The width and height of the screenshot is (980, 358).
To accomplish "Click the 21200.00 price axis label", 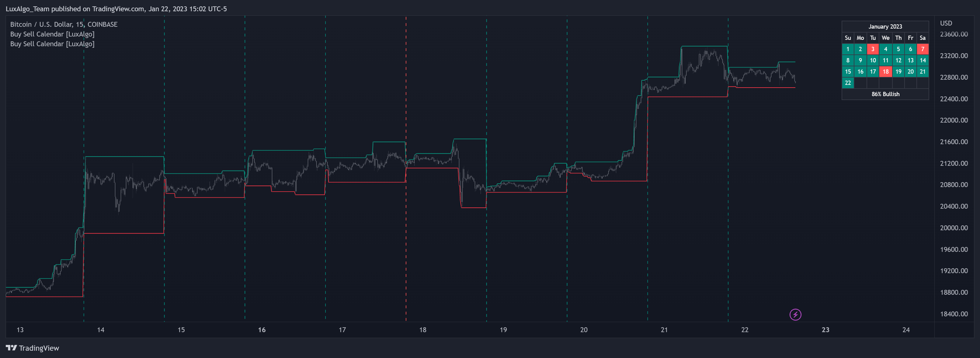I will tap(954, 163).
